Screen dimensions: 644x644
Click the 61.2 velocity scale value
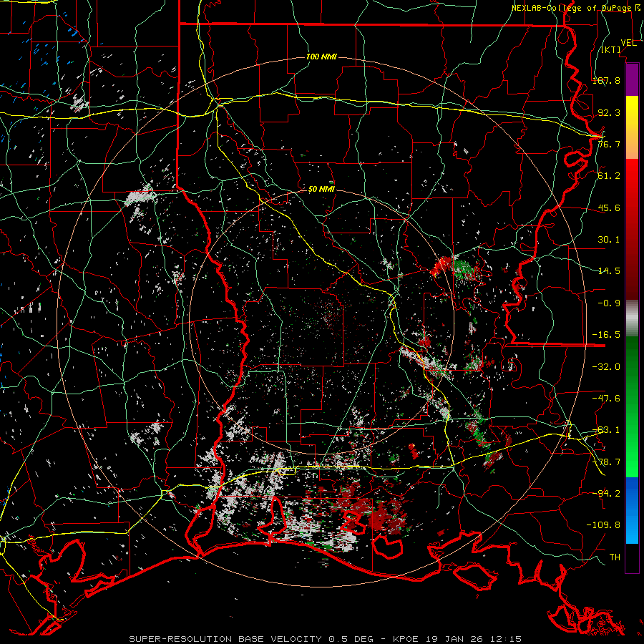[x=609, y=176]
